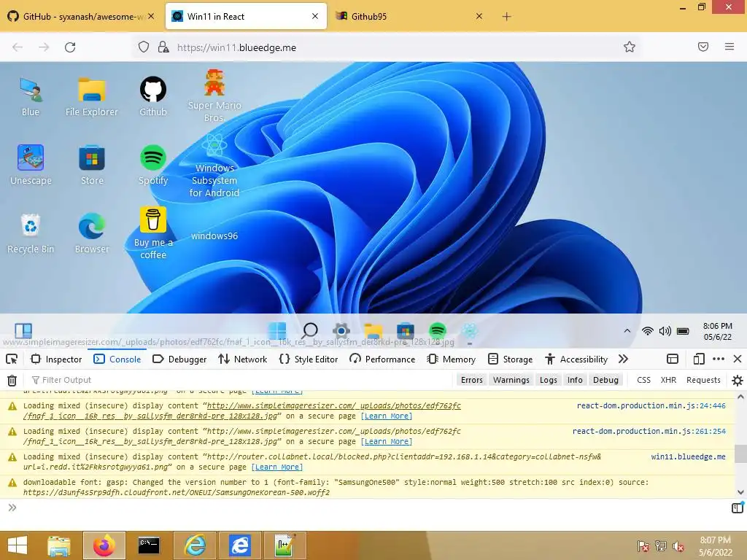Open File Explorer desktop icon
Screen dimensions: 747x560
pos(91,97)
